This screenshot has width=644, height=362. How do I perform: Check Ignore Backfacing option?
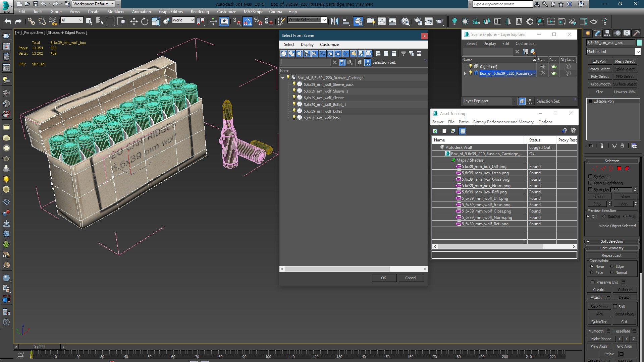point(590,183)
